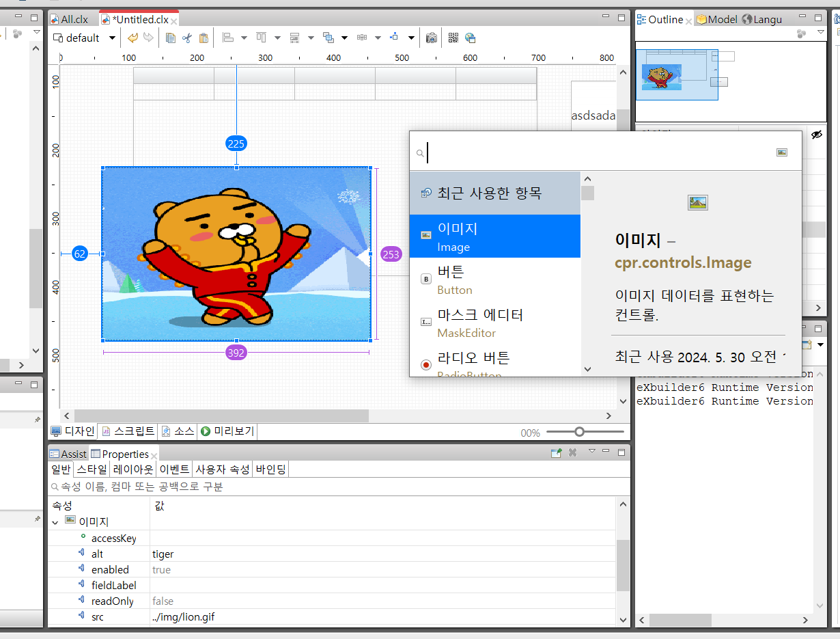Click the paste clipboard icon

click(x=203, y=38)
